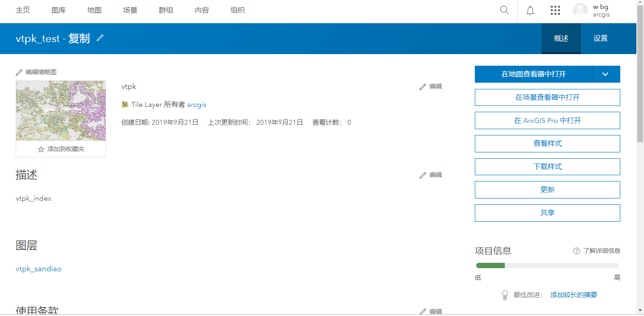644x316 pixels.
Task: Click the 查看计数： 0 text
Action: pyautogui.click(x=332, y=122)
